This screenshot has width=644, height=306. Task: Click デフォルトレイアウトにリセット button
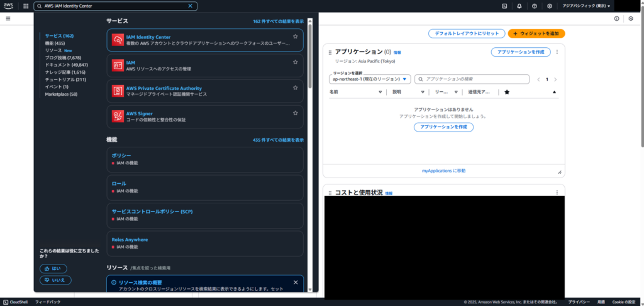(467, 33)
